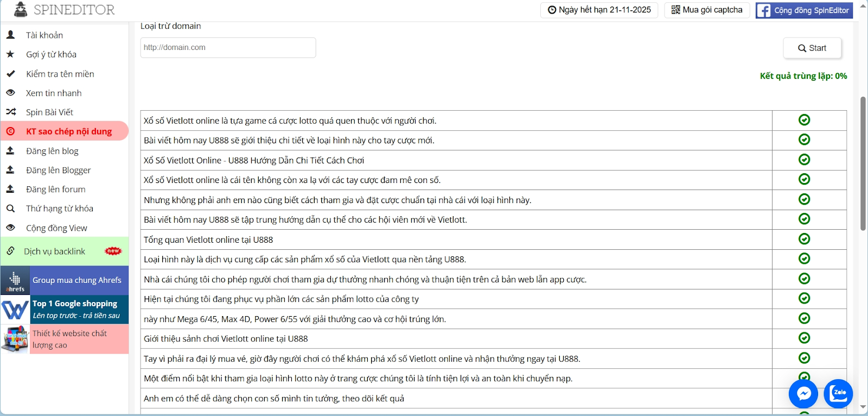This screenshot has height=416, width=868.
Task: Click the green check for 'Loại hình này là dịch vụ' row
Action: (x=804, y=259)
